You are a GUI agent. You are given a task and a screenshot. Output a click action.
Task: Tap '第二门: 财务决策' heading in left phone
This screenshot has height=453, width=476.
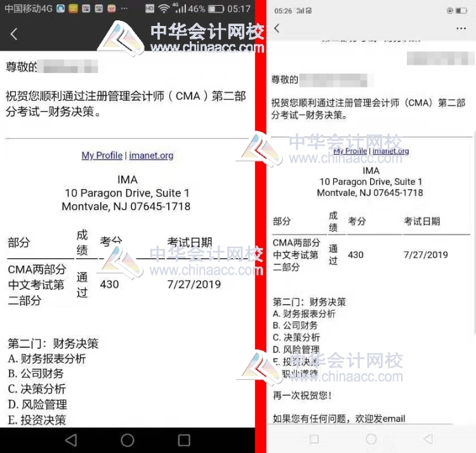pyautogui.click(x=53, y=343)
